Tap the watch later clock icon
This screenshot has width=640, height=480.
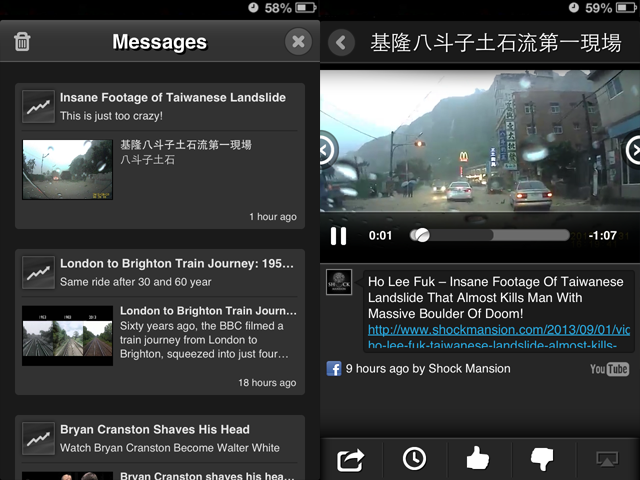[414, 459]
